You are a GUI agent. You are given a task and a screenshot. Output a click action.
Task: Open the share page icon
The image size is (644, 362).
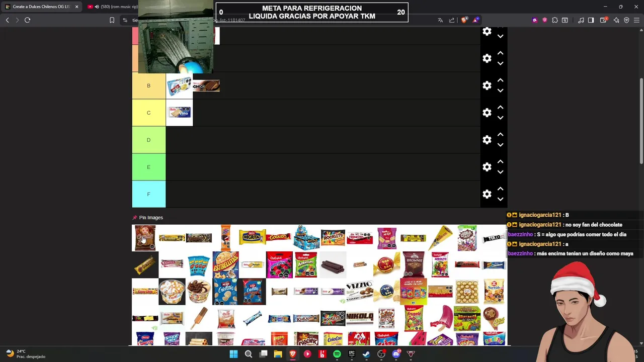(452, 20)
